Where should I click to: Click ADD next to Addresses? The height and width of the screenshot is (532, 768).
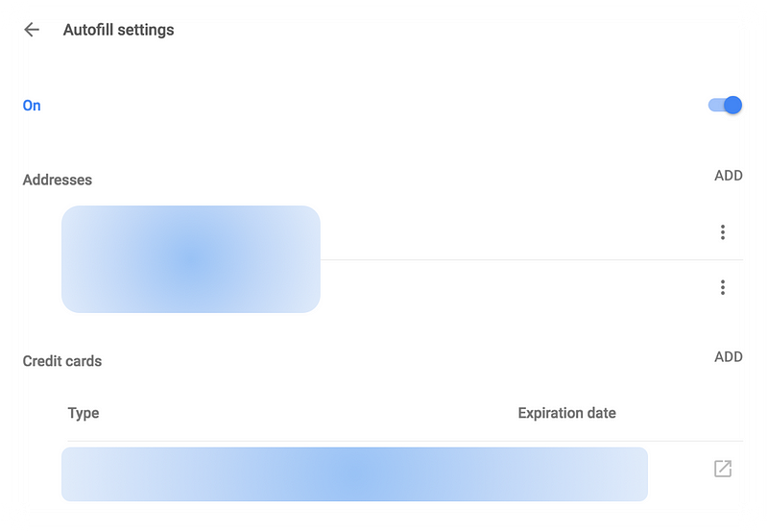point(729,176)
